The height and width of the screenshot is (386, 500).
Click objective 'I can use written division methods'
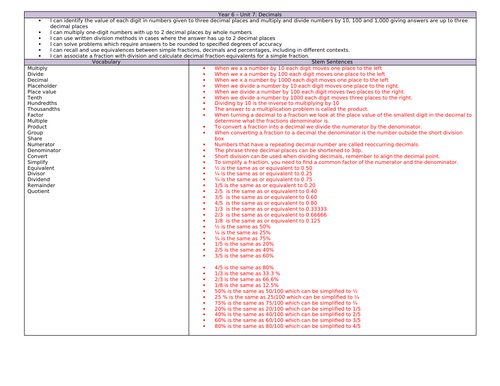pos(162,38)
